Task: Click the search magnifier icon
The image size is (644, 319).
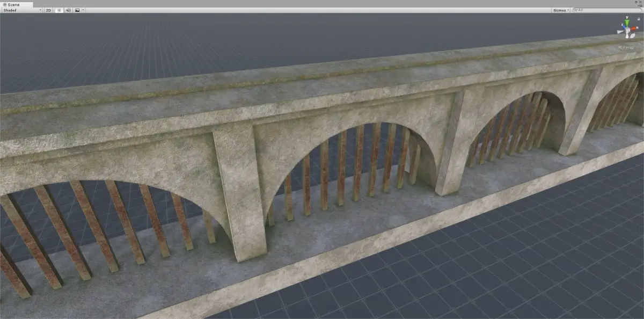Action: tap(575, 10)
